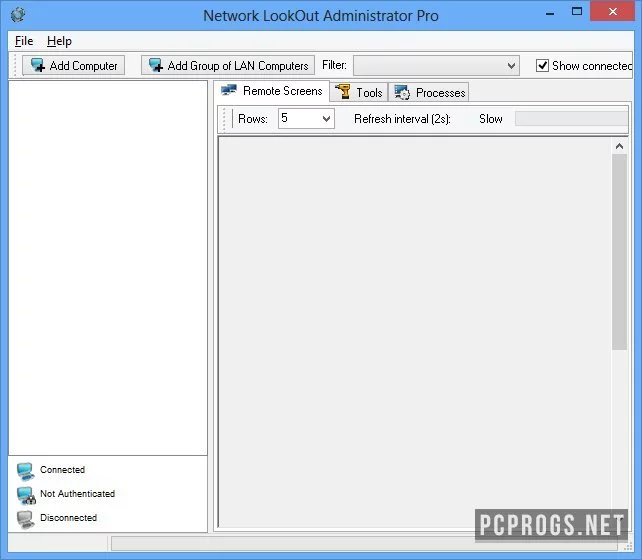
Task: Click the 'Not Authenticated' legend label
Action: coord(77,494)
